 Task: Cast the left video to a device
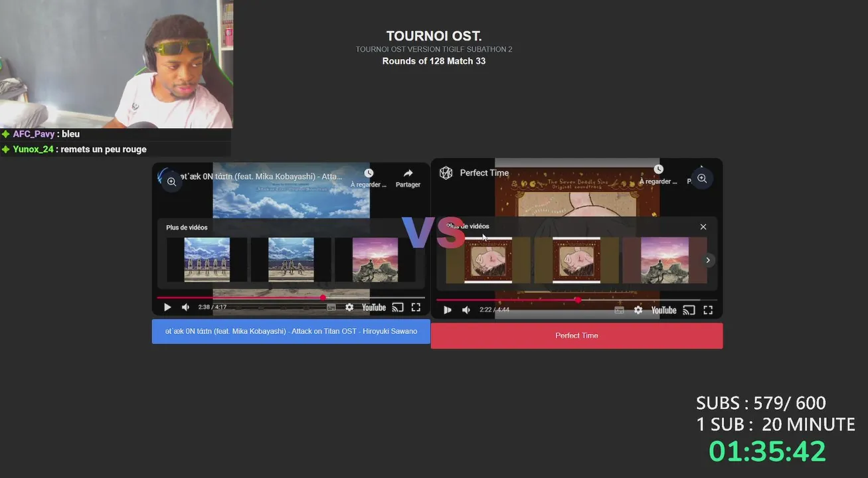tap(398, 307)
